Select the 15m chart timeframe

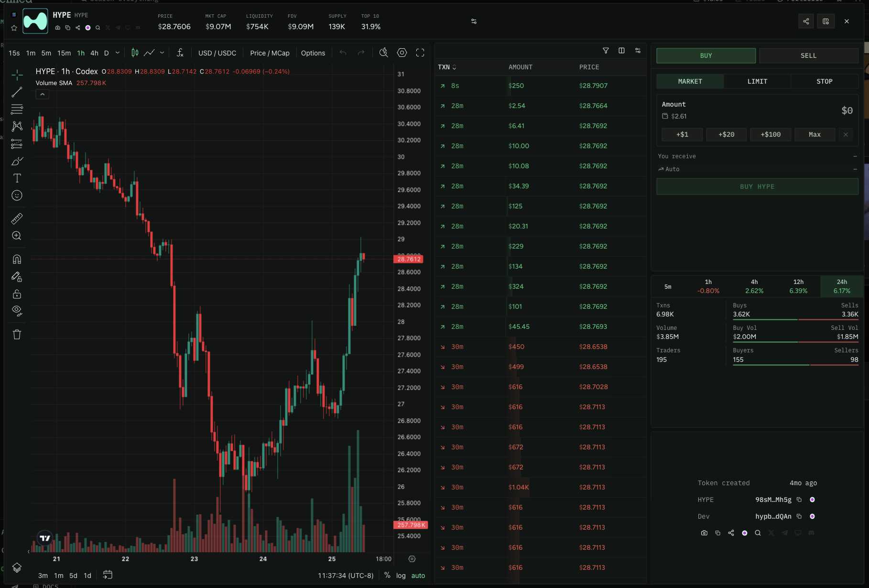[64, 53]
